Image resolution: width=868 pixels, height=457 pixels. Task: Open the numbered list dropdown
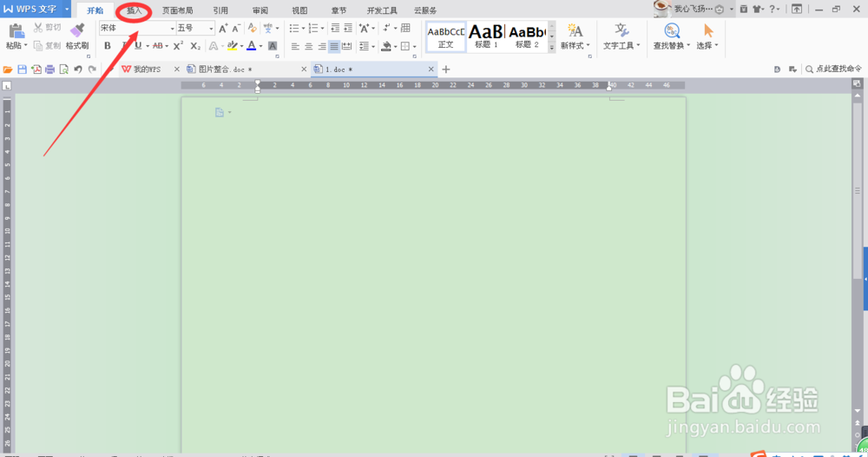[322, 29]
